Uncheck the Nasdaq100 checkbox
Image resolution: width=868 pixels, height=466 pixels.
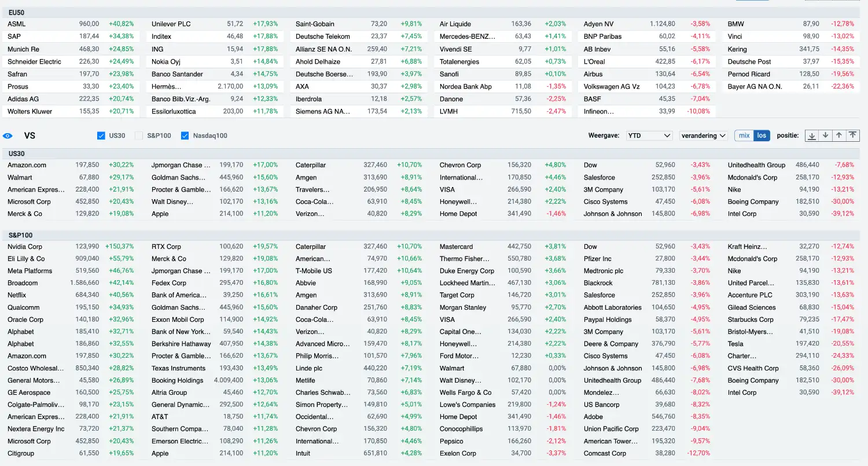185,135
